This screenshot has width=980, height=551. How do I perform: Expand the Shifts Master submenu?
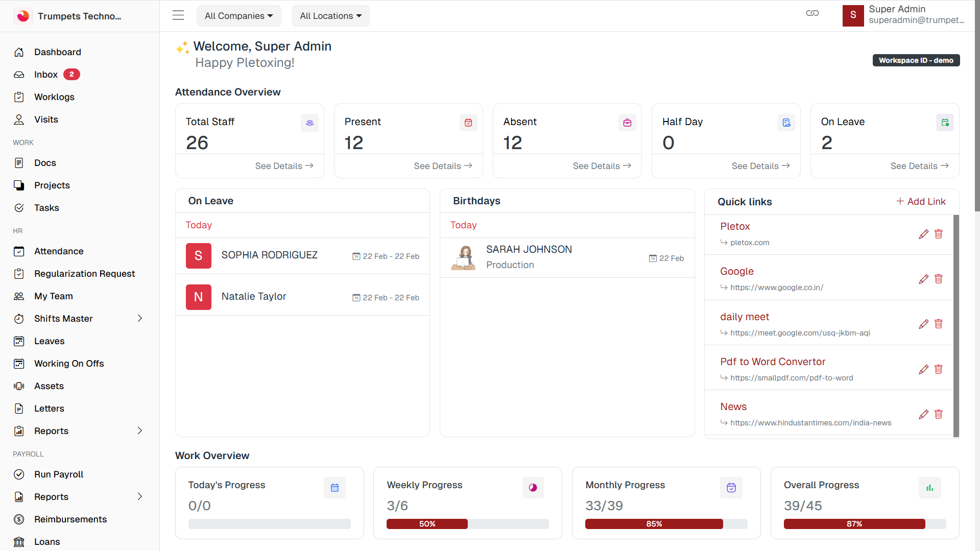[x=140, y=319]
